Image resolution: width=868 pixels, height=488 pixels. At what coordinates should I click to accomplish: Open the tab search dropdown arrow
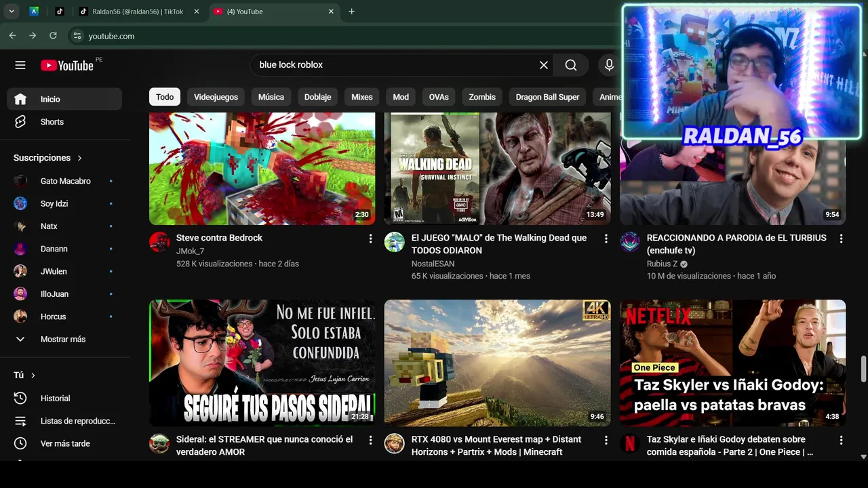[x=12, y=12]
